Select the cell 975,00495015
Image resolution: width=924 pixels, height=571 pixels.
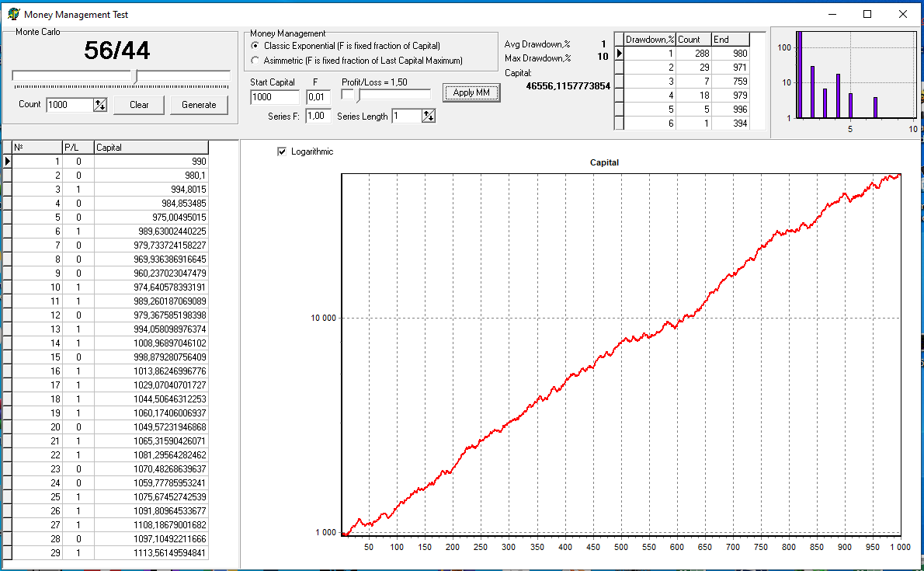point(151,217)
